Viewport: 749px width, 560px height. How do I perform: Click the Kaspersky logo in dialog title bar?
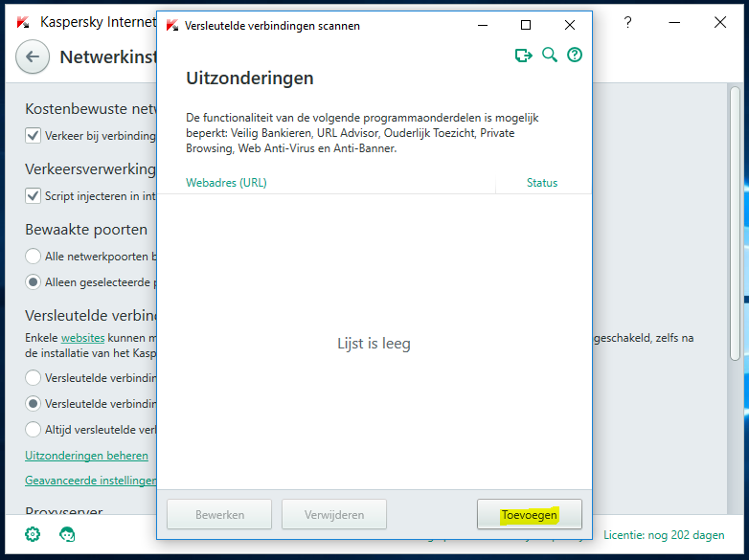(x=172, y=25)
